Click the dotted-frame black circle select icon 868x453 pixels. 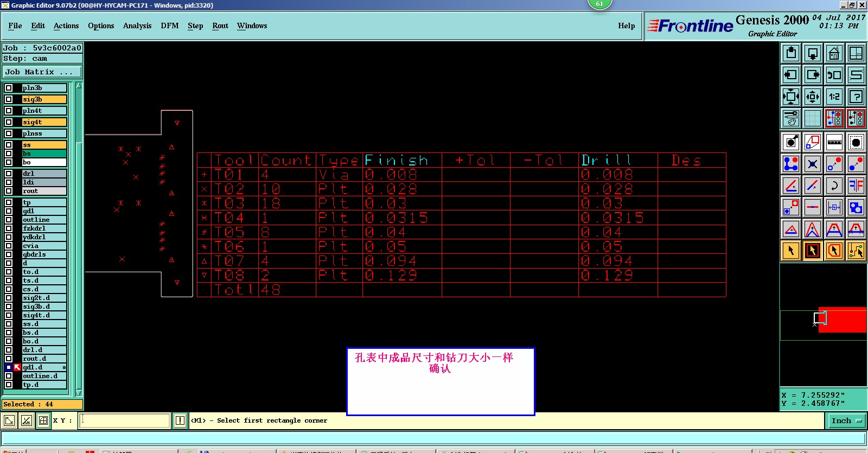tap(856, 142)
